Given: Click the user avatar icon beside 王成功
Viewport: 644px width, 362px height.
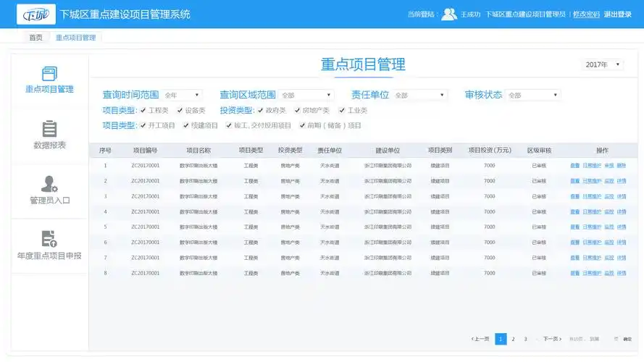Looking at the screenshot, I should pos(448,14).
